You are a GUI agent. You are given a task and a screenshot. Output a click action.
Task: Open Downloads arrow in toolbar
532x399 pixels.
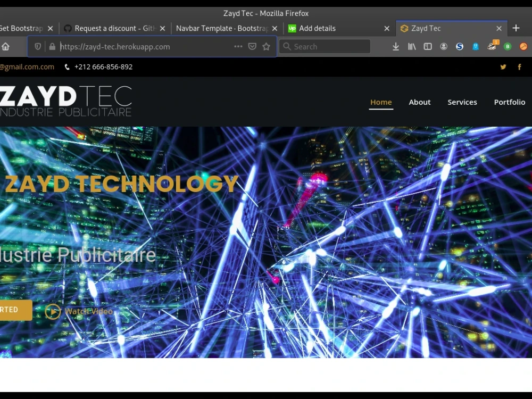[x=396, y=46]
